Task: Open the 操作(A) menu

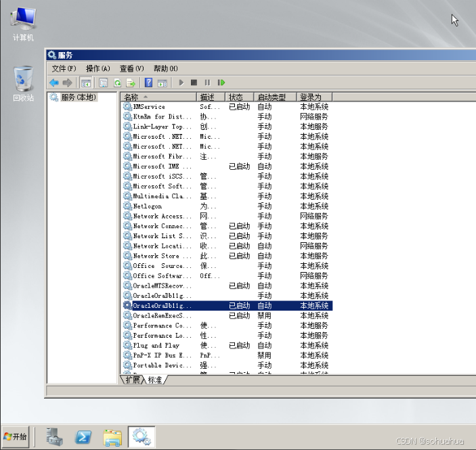Action: [98, 68]
